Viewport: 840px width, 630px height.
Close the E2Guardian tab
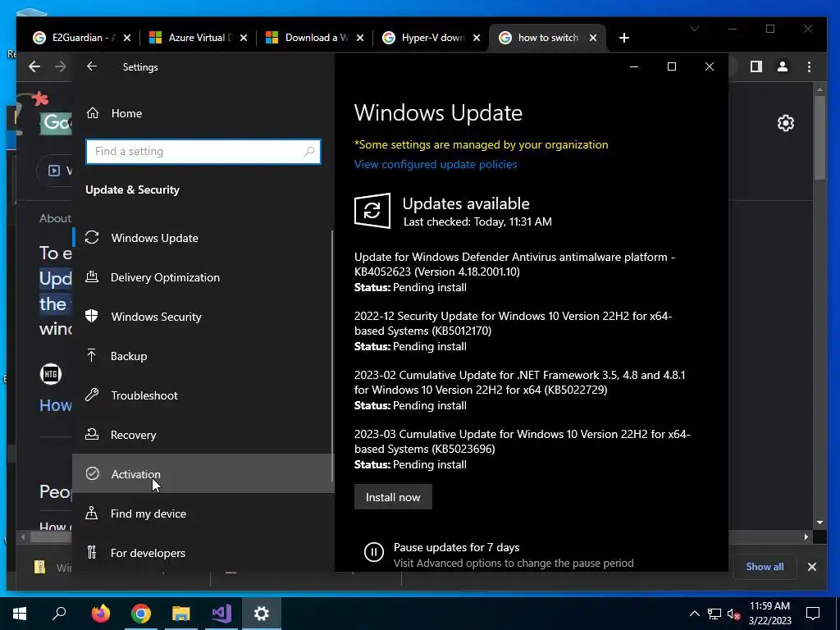tap(127, 38)
